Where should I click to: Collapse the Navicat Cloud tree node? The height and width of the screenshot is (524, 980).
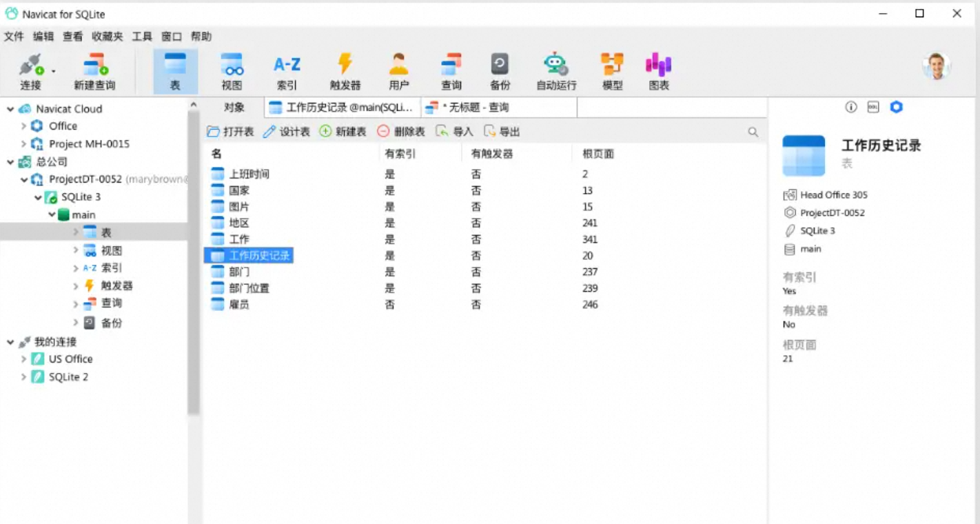10,109
